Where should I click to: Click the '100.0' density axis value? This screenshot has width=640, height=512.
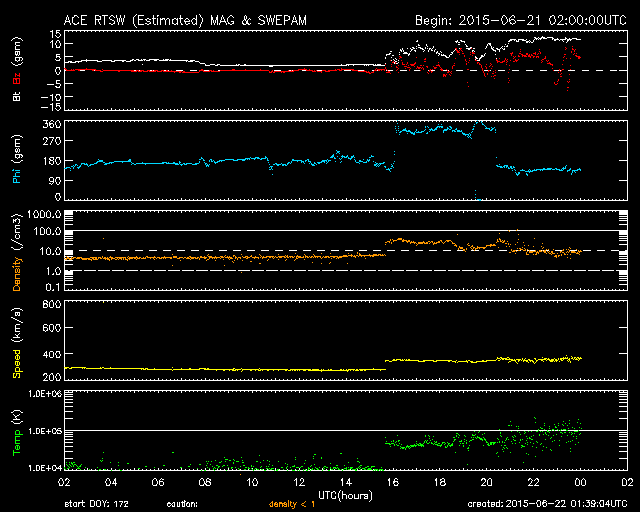(x=47, y=232)
